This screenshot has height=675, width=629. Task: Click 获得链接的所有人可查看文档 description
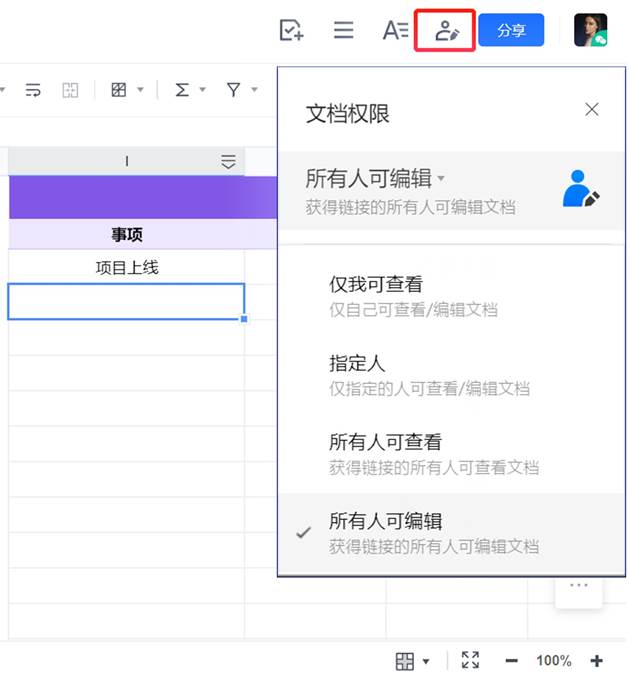[x=434, y=468]
